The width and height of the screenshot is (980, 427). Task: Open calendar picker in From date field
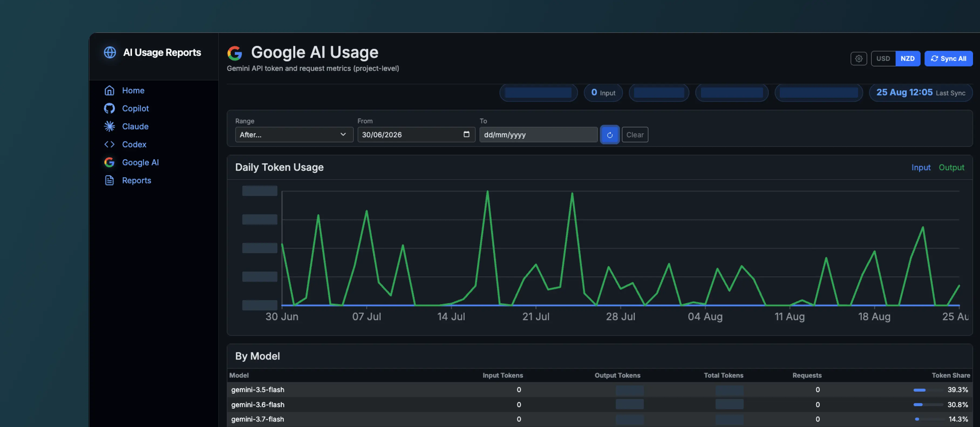point(467,134)
